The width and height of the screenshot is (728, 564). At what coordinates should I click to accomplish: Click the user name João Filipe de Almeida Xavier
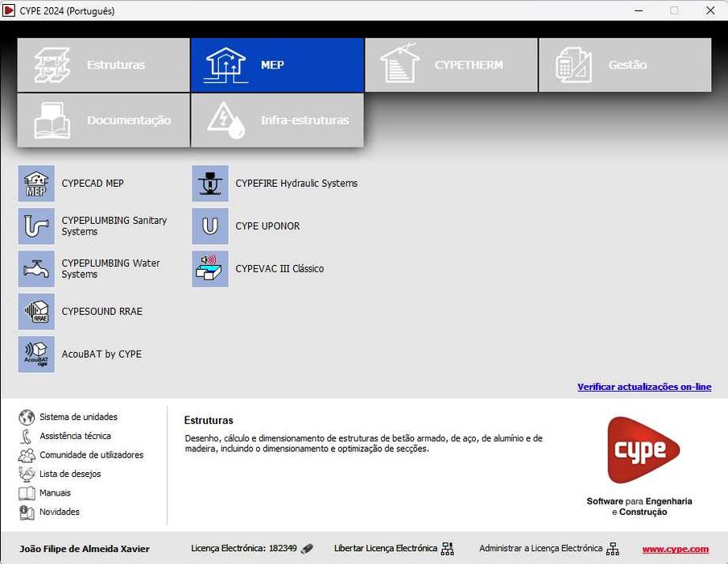click(x=85, y=549)
